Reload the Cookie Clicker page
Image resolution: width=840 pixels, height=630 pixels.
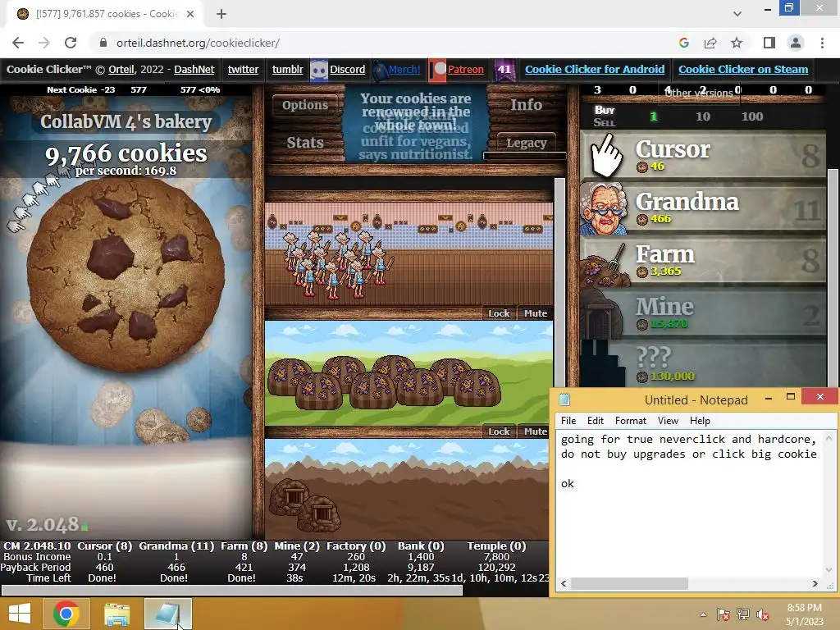71,43
